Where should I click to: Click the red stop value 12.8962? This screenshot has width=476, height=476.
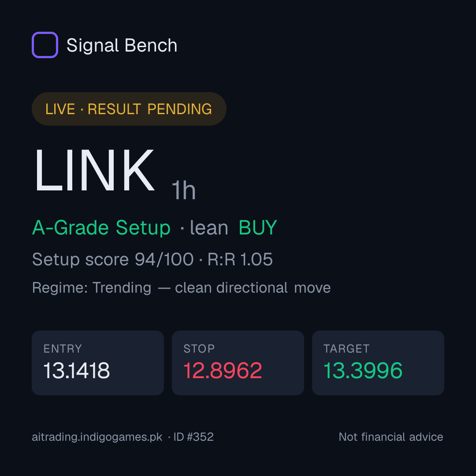223,371
